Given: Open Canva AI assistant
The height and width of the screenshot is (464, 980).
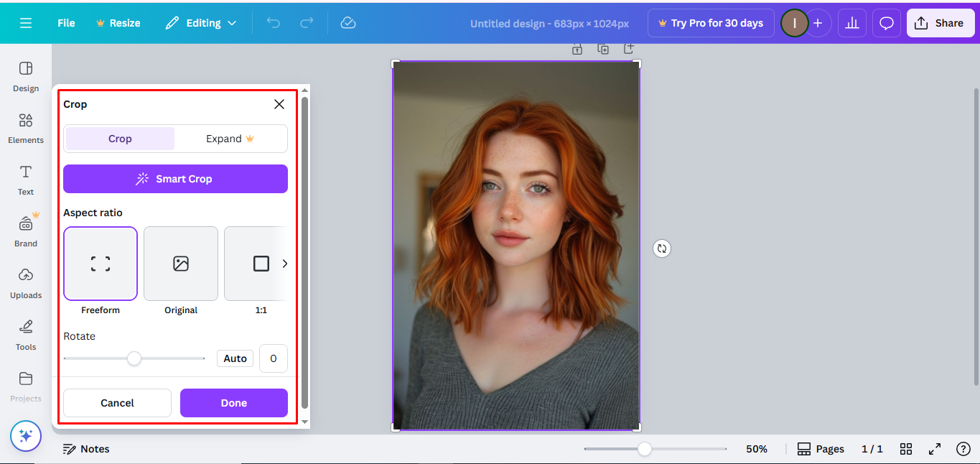Looking at the screenshot, I should coord(25,436).
